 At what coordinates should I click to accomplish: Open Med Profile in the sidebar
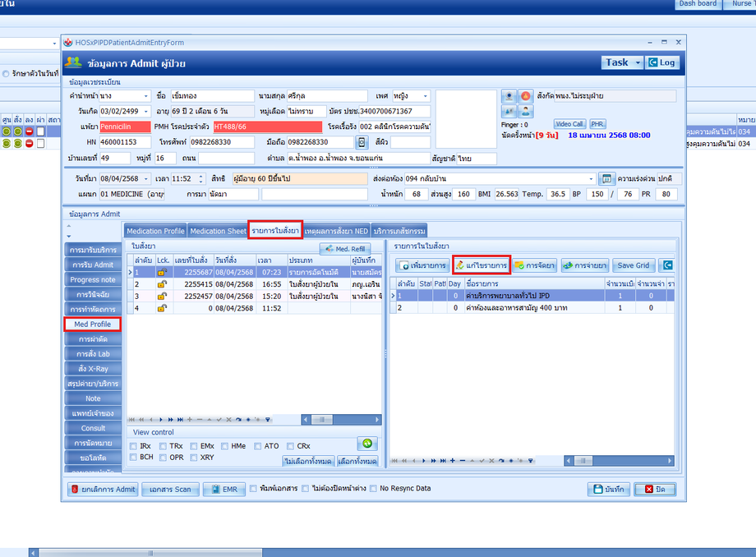click(x=93, y=325)
